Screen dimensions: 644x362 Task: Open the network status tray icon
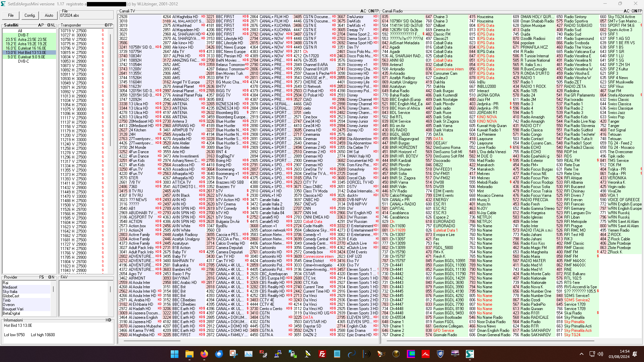click(592, 354)
